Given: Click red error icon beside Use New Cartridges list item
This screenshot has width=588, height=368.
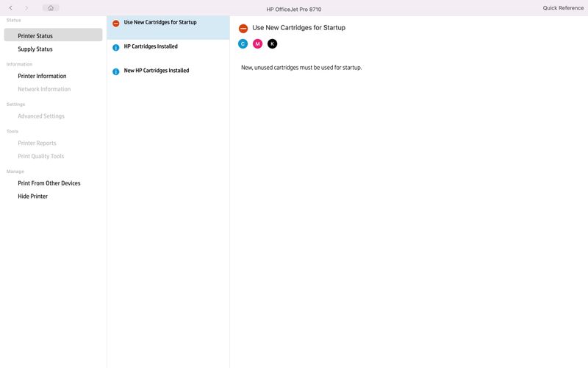Looking at the screenshot, I should click(x=116, y=24).
